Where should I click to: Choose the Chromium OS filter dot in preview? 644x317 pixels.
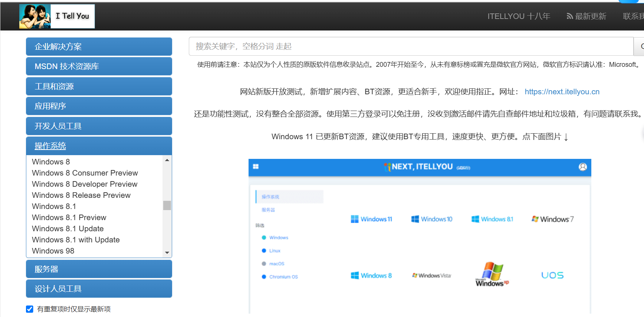[264, 277]
